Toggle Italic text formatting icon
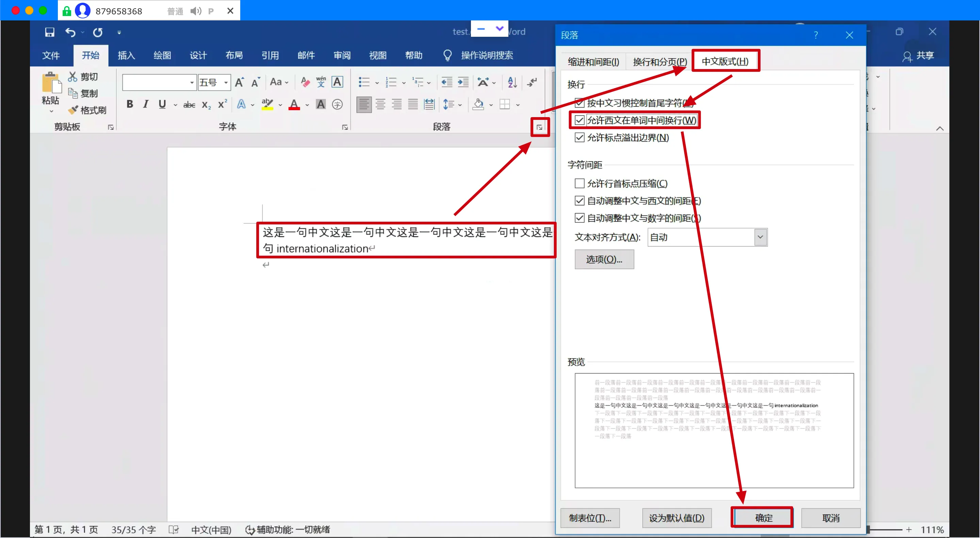980x538 pixels. (x=146, y=104)
